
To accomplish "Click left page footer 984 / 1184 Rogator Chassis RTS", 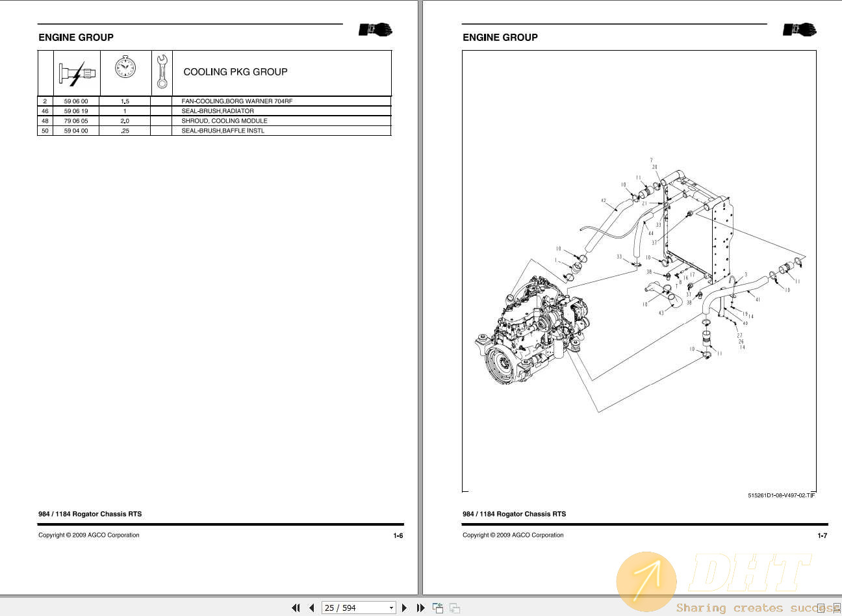I will pos(90,514).
